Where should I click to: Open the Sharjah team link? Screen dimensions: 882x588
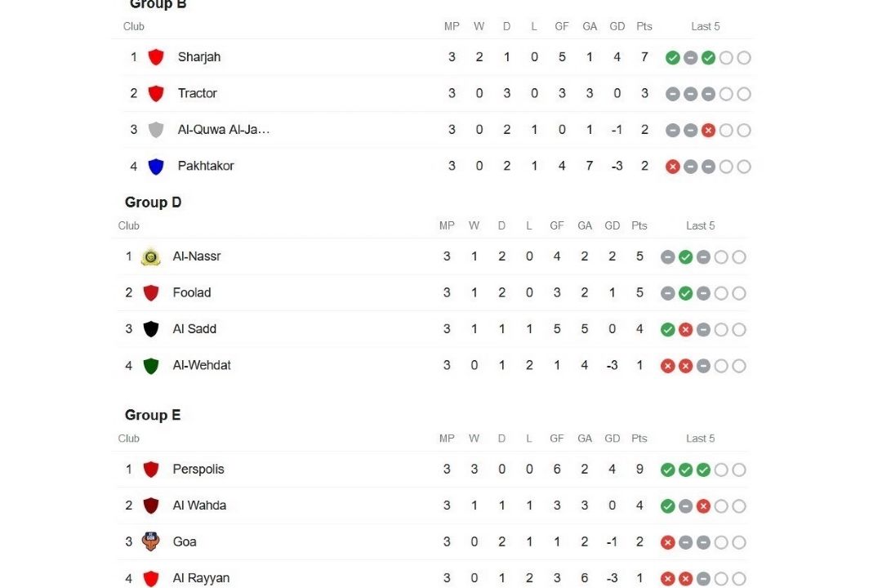(199, 57)
